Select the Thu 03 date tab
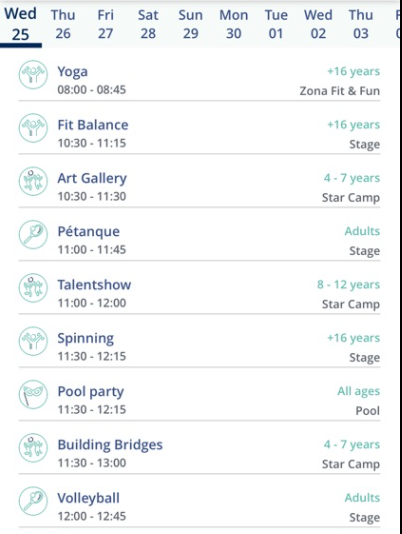Image resolution: width=402 pixels, height=534 pixels. tap(361, 24)
